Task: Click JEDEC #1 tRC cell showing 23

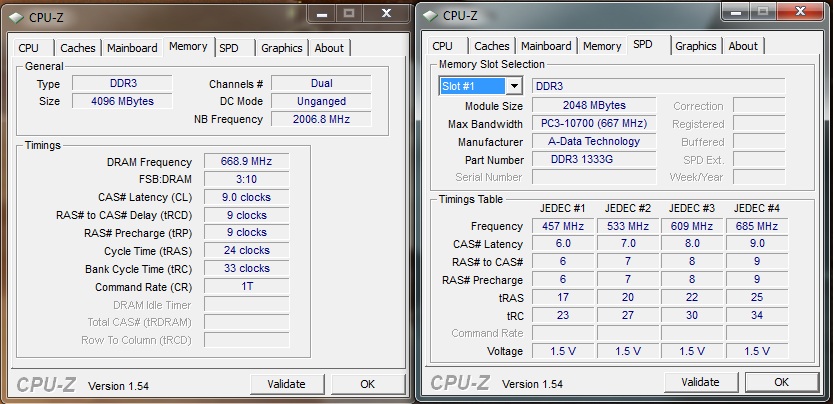Action: point(563,315)
